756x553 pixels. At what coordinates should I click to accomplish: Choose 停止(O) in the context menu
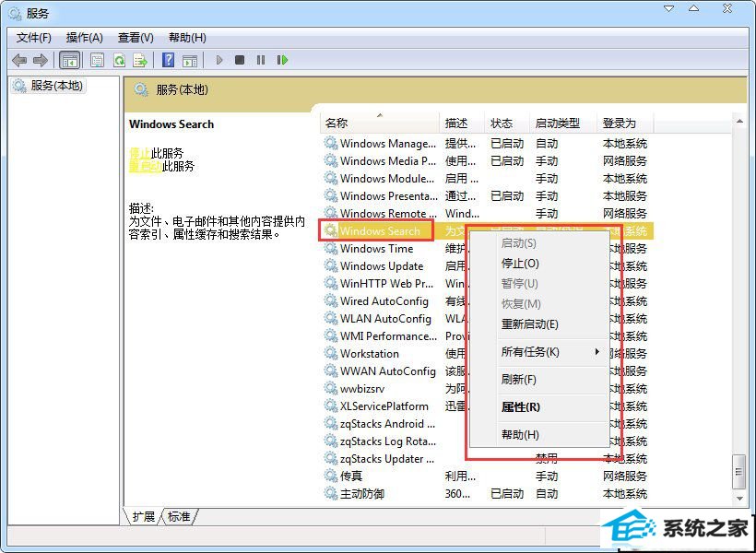(x=538, y=264)
